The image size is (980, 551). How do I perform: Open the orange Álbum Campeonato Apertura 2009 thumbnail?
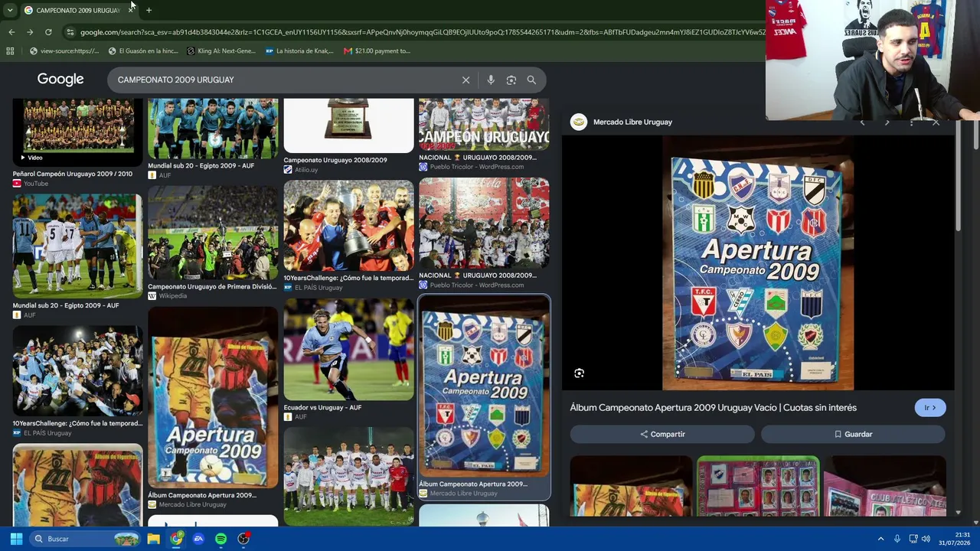[x=213, y=397]
